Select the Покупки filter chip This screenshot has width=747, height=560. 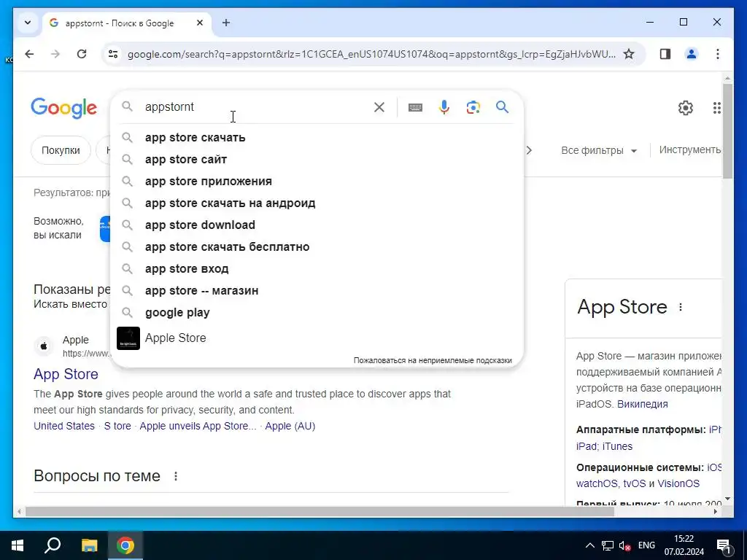tap(61, 150)
